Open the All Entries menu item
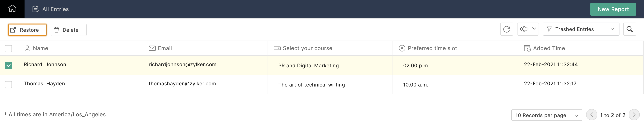 click(x=56, y=9)
